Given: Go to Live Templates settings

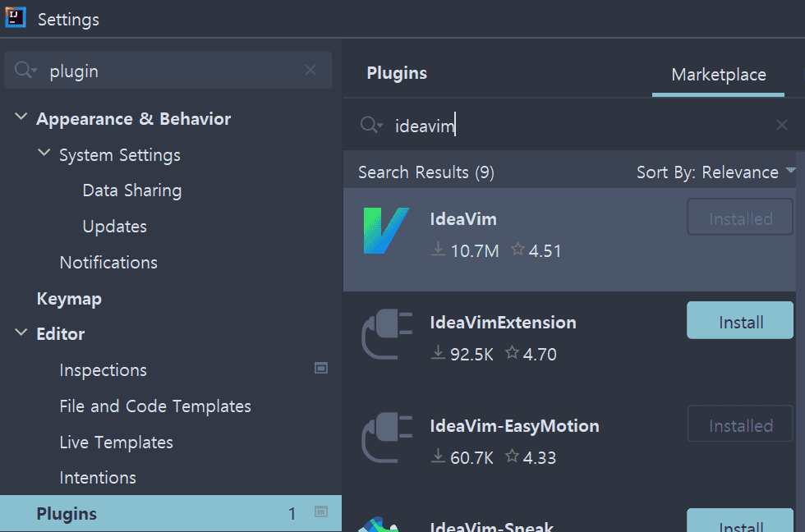Looking at the screenshot, I should 116,443.
